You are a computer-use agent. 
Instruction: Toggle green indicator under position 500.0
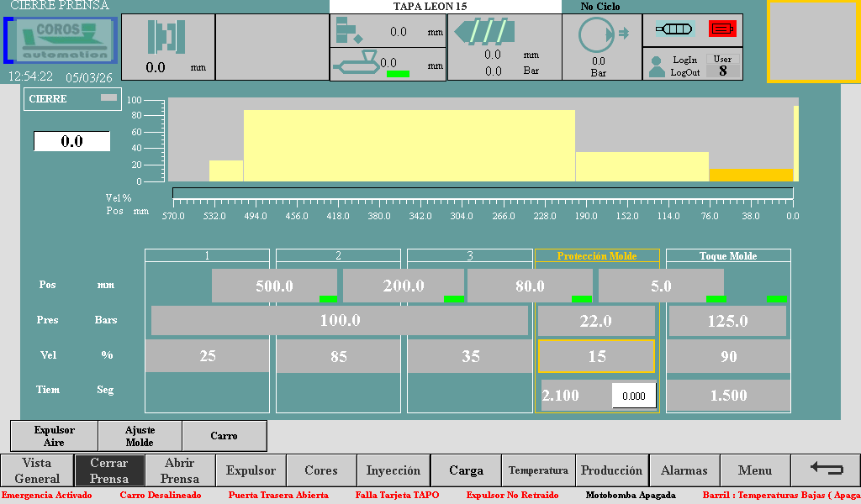[x=328, y=299]
